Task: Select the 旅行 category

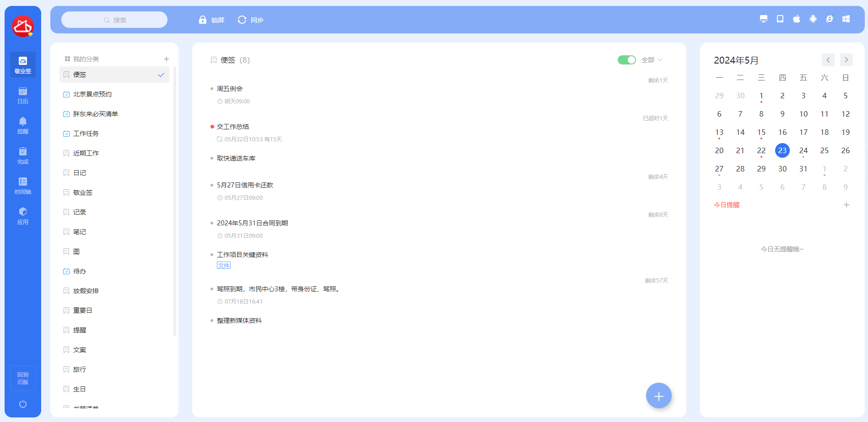Action: tap(114, 369)
